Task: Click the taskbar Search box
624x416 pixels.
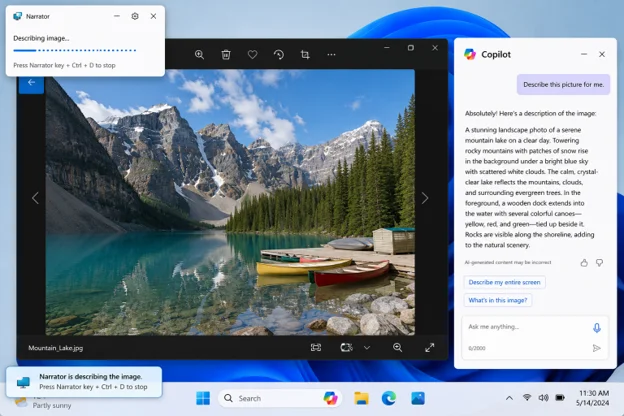Action: click(x=280, y=398)
